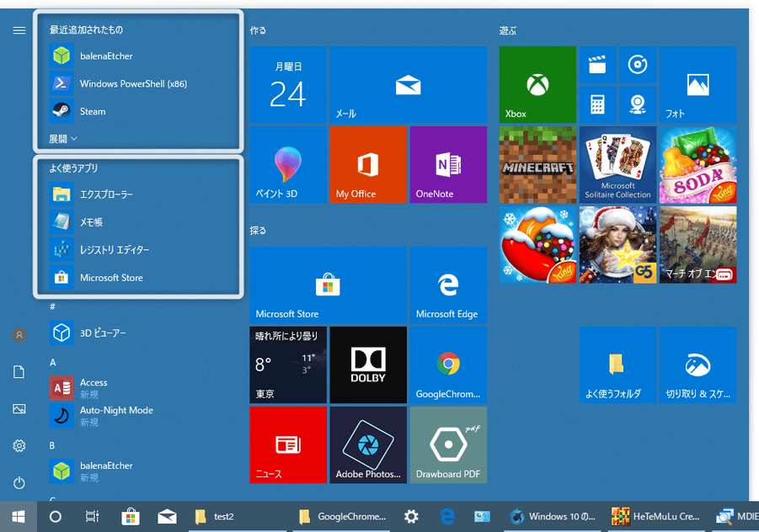The image size is (759, 532).
Task: Launch balenaEtcher from recently added list
Action: (x=139, y=56)
